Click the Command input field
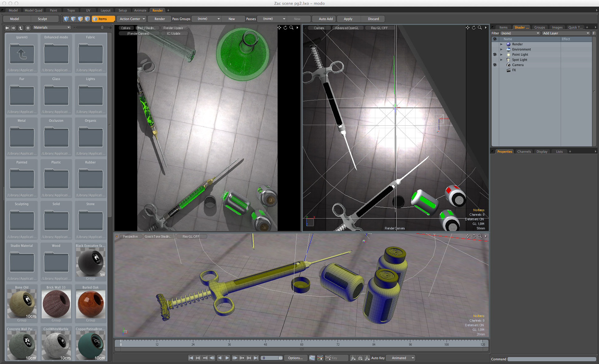 pyautogui.click(x=552, y=359)
